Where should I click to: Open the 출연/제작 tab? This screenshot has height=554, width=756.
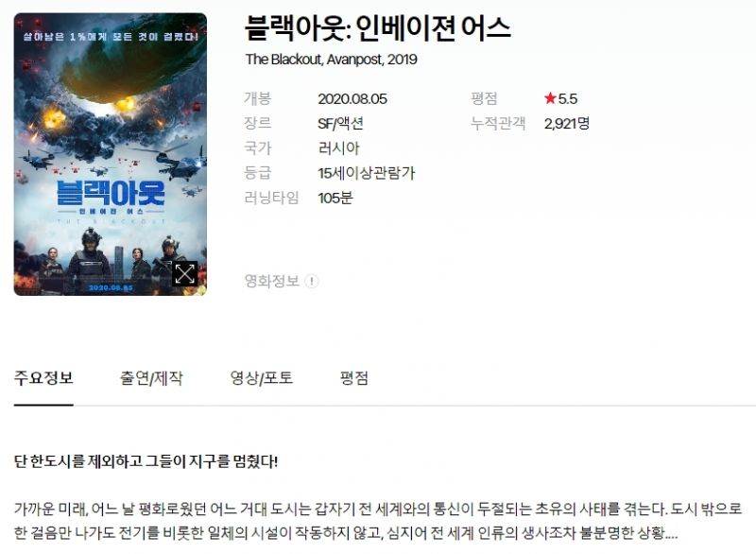pyautogui.click(x=151, y=377)
